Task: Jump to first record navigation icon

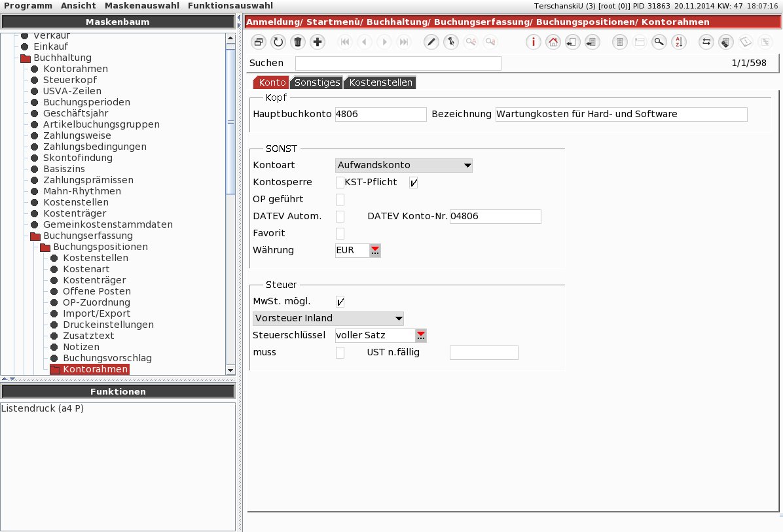Action: [x=345, y=42]
